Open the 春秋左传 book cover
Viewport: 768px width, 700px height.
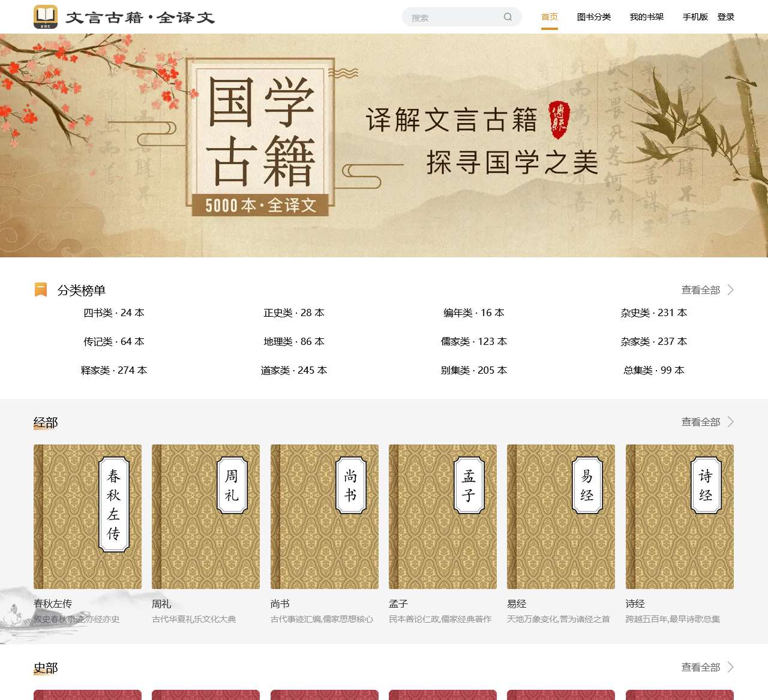[88, 516]
